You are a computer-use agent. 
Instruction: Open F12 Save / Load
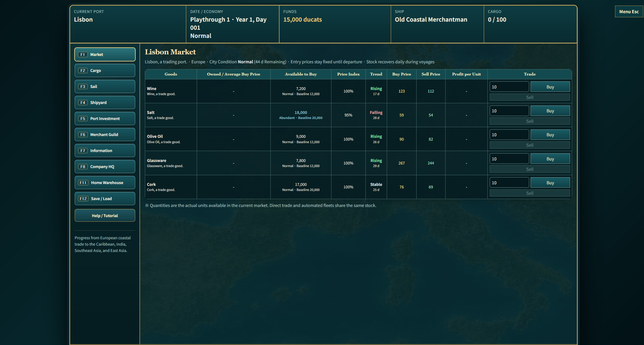(x=105, y=199)
